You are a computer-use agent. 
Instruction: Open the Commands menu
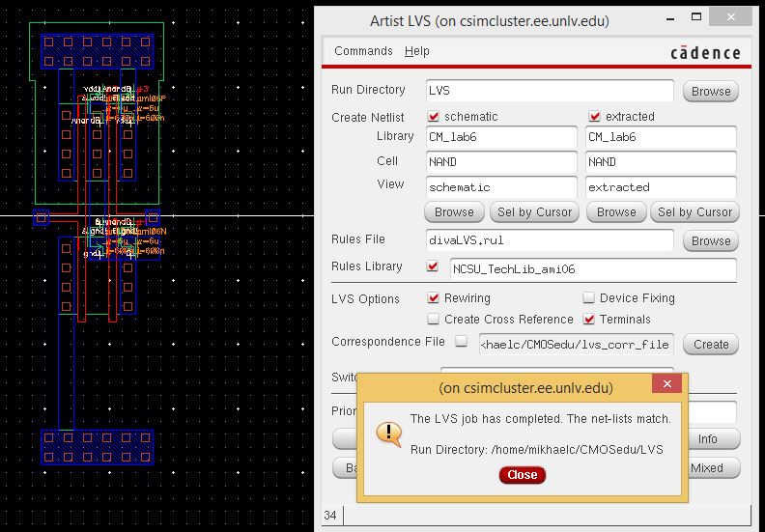coord(363,51)
